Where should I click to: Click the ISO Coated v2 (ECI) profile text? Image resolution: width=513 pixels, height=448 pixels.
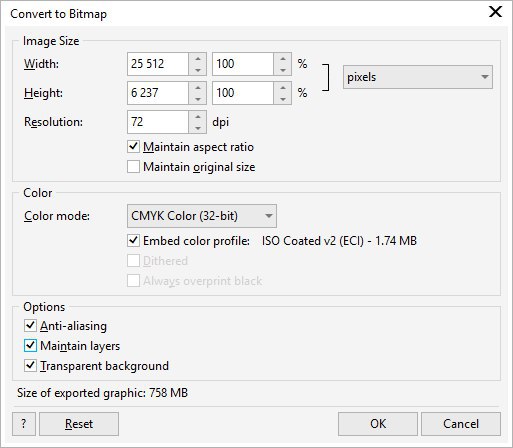pos(339,241)
